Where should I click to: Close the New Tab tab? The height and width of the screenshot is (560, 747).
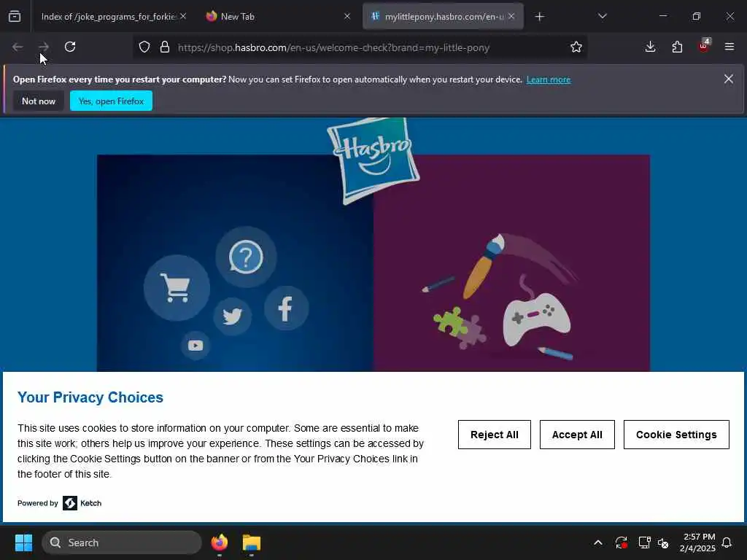[347, 16]
